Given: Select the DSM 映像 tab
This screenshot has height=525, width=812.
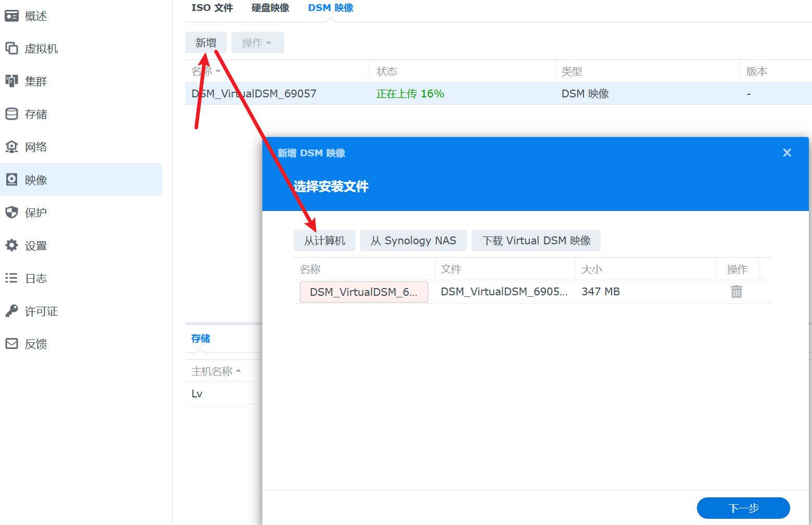Looking at the screenshot, I should coord(331,8).
